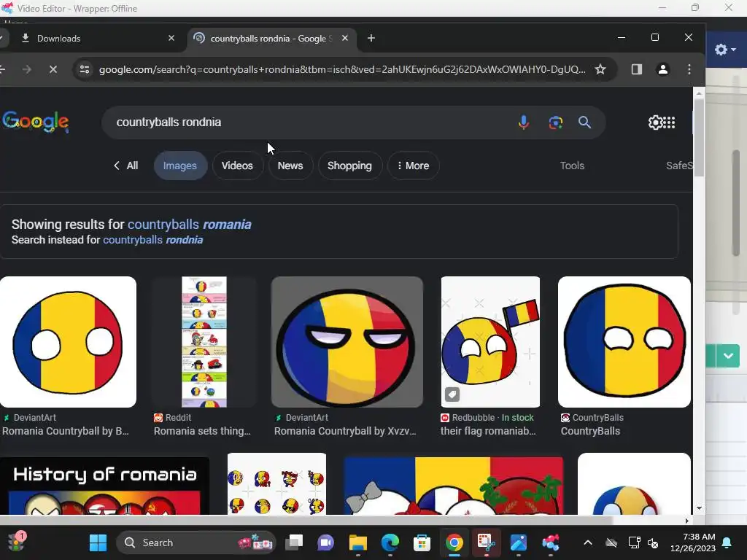This screenshot has width=747, height=560.
Task: Click the Google logo
Action: (35, 122)
